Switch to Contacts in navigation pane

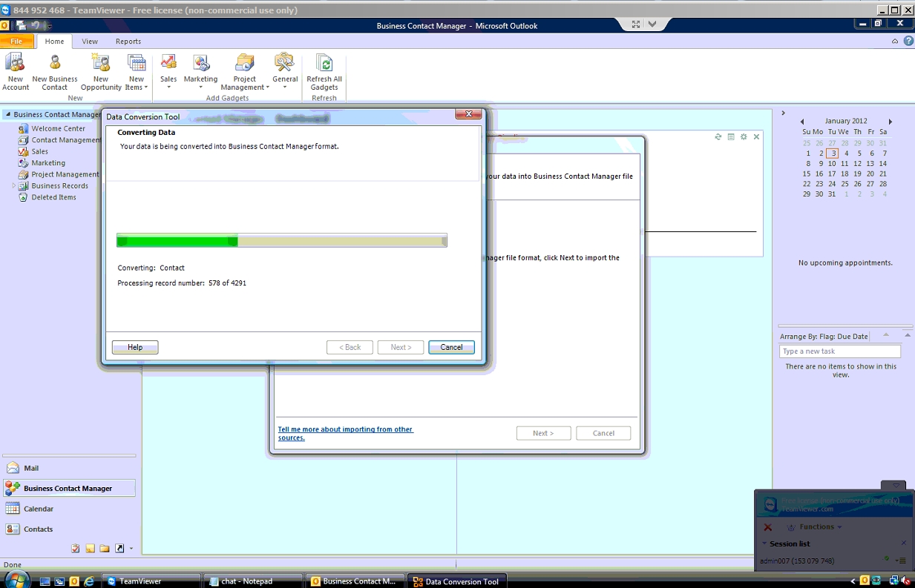click(x=69, y=529)
